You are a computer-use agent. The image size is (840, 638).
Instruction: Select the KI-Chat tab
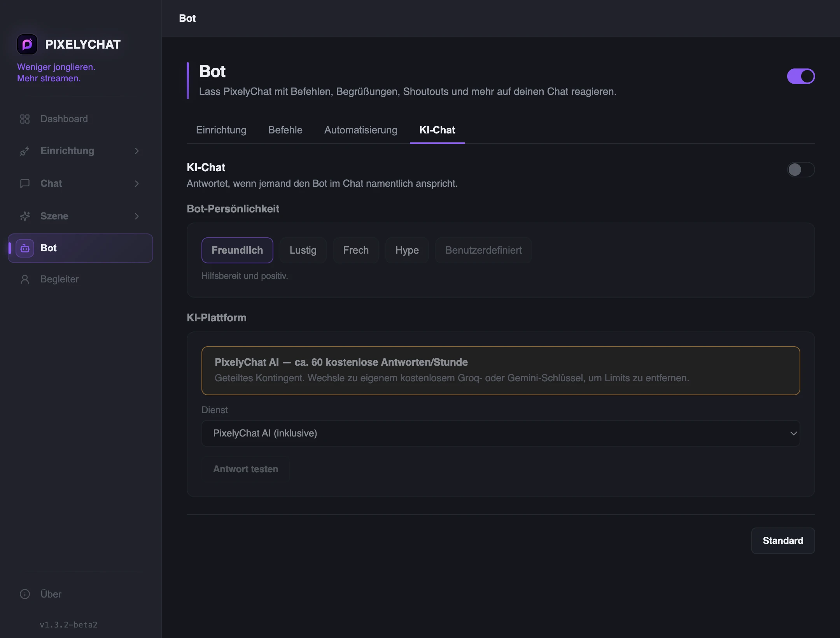click(437, 130)
